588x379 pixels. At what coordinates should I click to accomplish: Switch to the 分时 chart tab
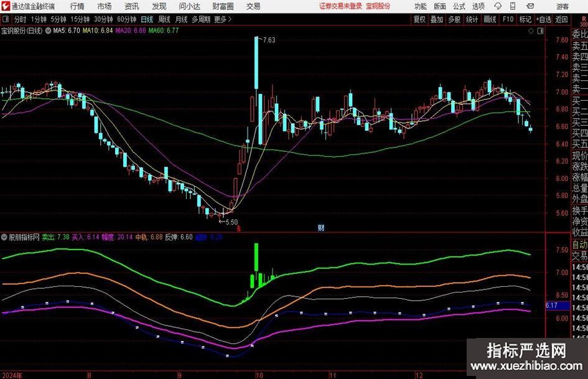pos(20,19)
